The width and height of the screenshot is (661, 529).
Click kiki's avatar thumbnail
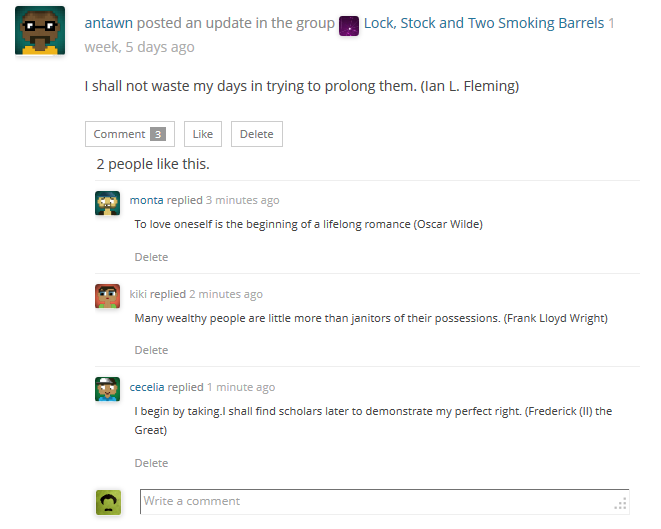tap(107, 296)
